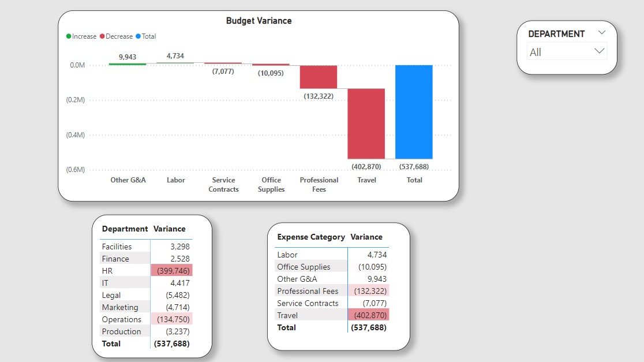Select the IT department row
The height and width of the screenshot is (362, 644).
pos(146,283)
